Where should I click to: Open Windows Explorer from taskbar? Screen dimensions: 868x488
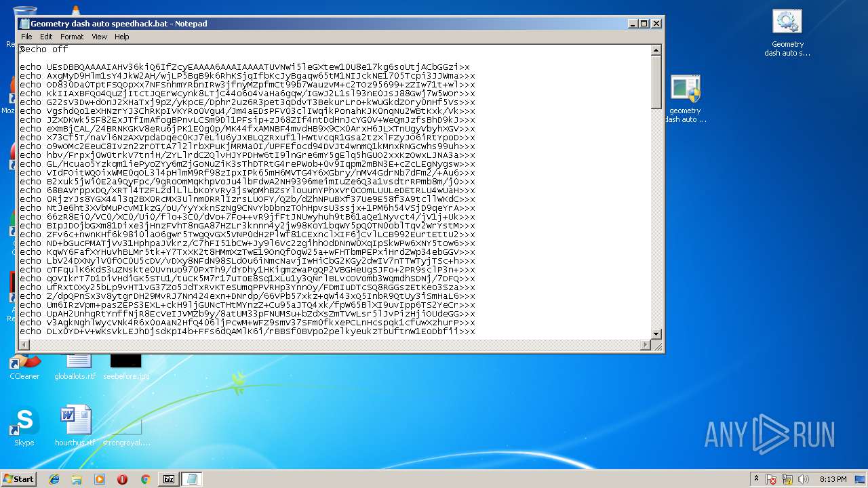77,479
